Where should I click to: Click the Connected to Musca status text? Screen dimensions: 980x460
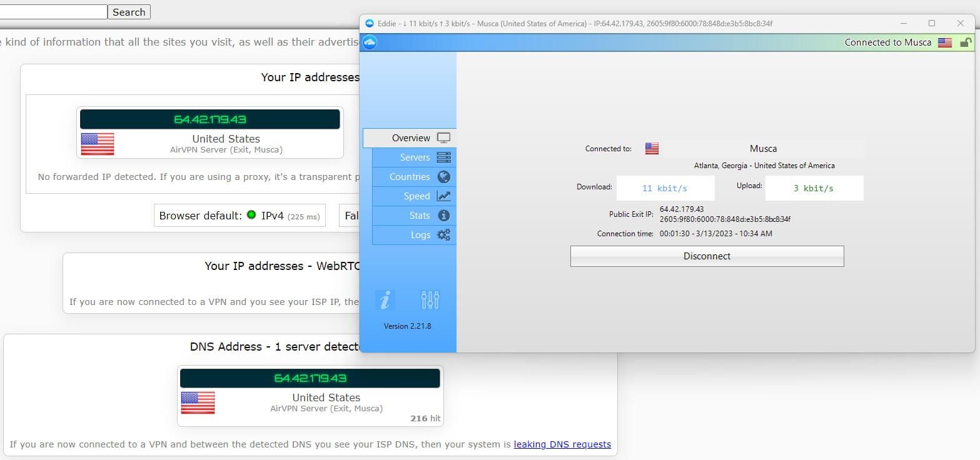pos(887,42)
